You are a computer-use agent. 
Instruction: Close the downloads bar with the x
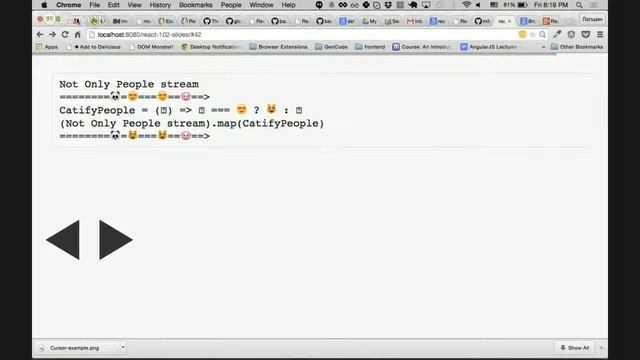pos(601,348)
